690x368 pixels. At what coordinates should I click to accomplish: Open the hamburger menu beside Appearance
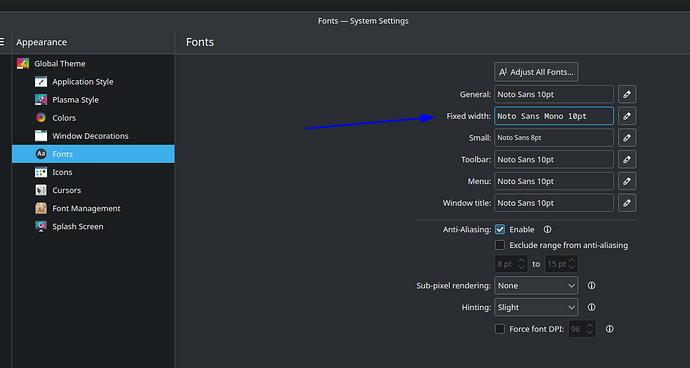pyautogui.click(x=2, y=42)
